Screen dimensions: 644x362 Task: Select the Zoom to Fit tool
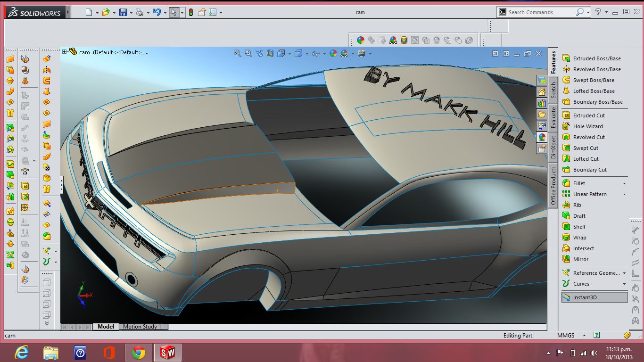tap(238, 54)
